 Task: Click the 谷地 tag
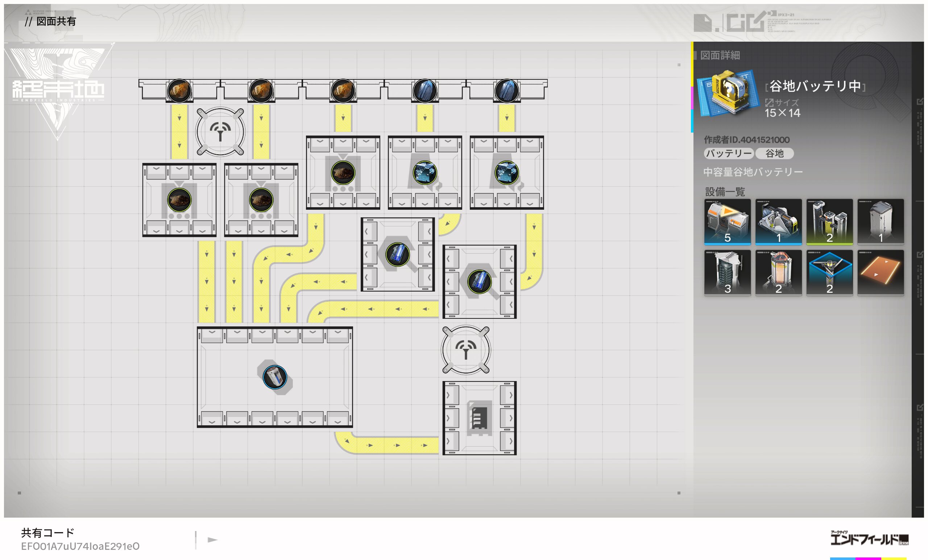774,153
